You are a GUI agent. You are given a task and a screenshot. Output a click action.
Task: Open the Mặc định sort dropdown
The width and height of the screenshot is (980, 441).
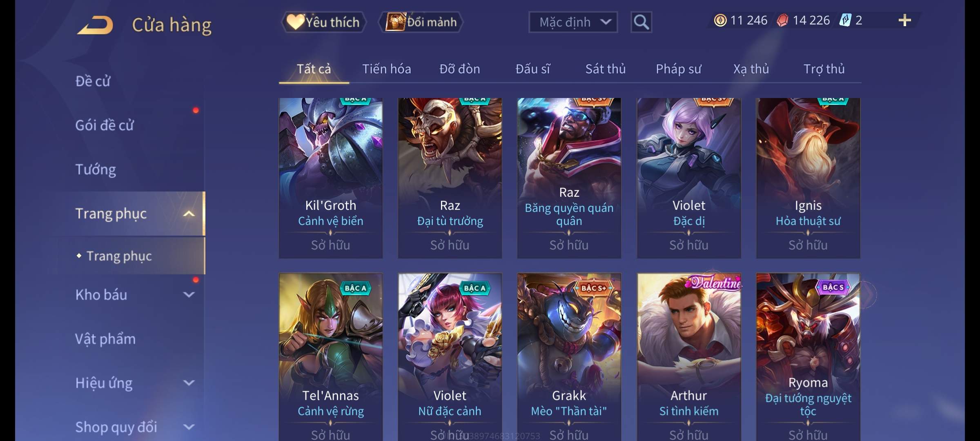573,22
